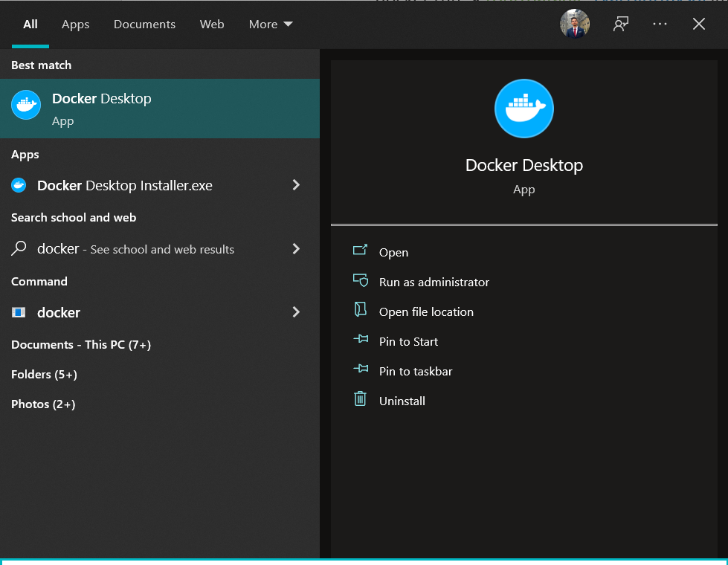Click the Run as administrator shield icon
Viewport: 728px width, 565px height.
[362, 281]
